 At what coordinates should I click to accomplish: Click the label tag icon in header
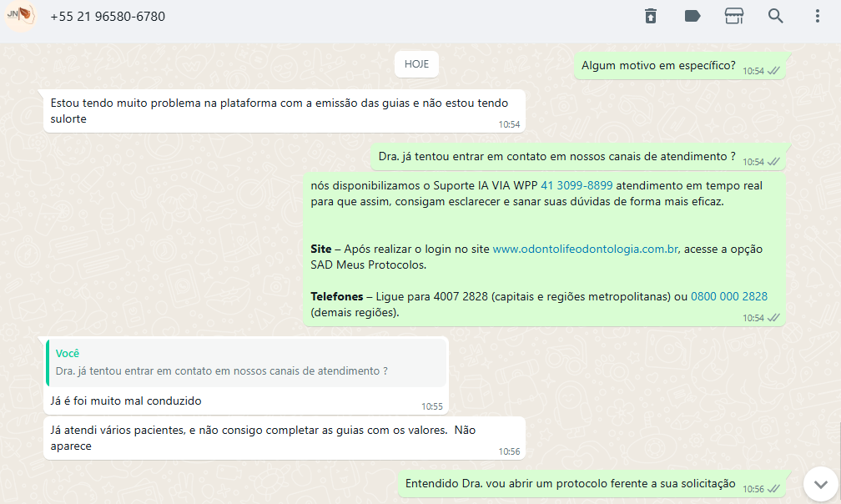(692, 16)
